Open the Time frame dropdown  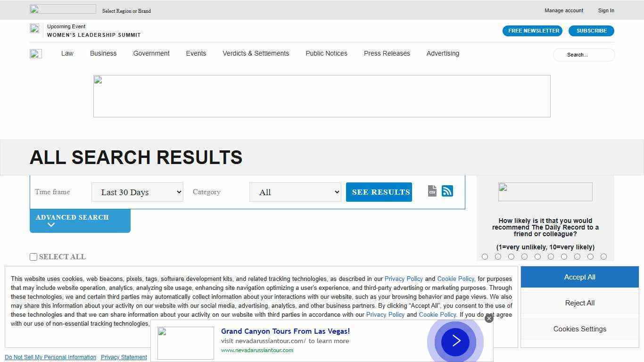pyautogui.click(x=137, y=192)
